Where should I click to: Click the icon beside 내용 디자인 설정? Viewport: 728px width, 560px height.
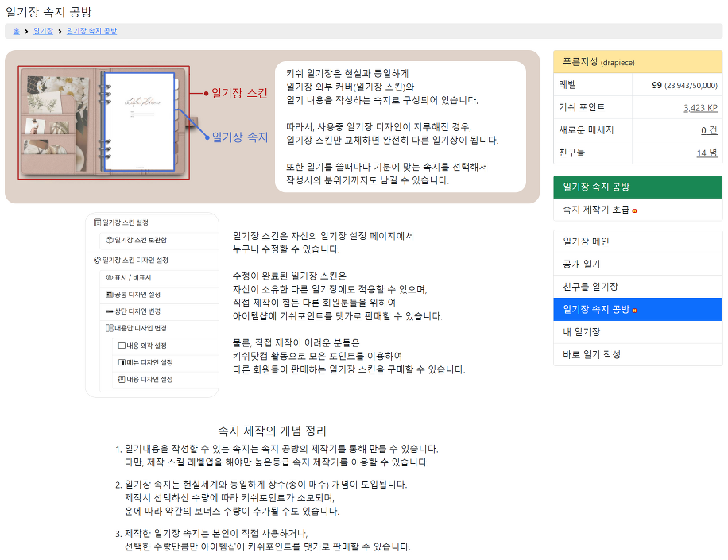click(122, 380)
